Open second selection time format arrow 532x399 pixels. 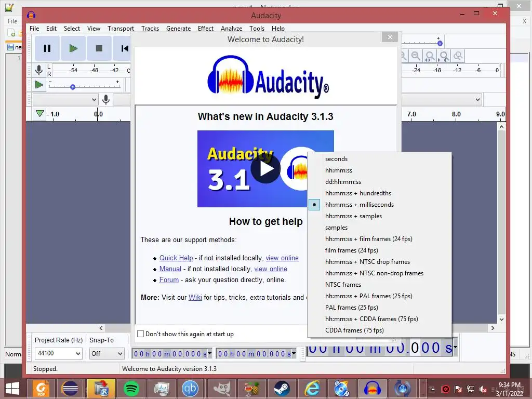[294, 353]
